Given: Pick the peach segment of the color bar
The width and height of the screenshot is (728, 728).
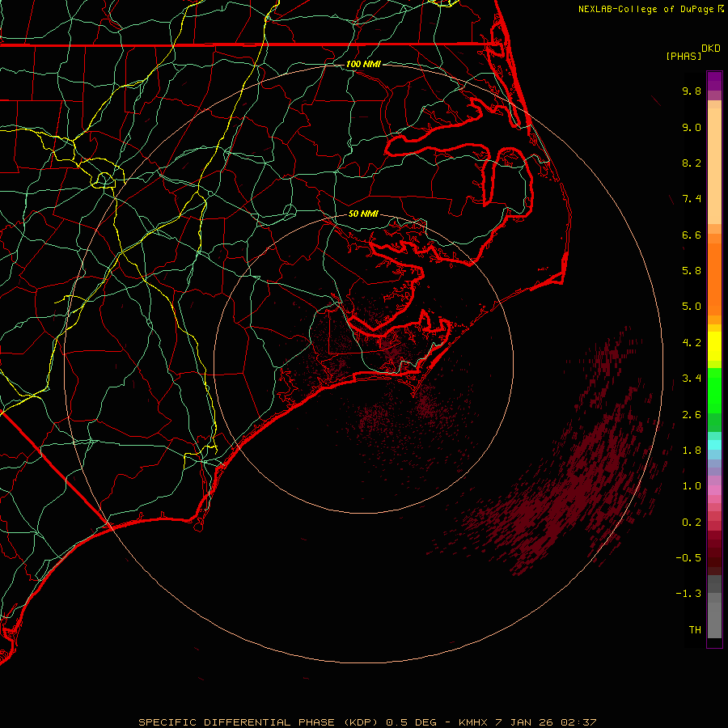Looking at the screenshot, I should click(714, 166).
